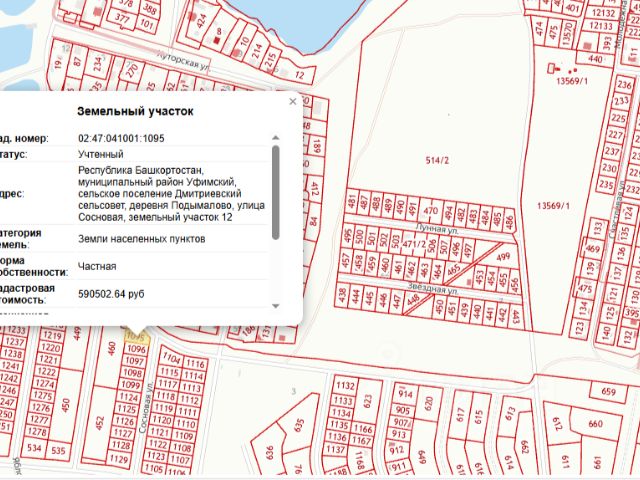
Task: Select parcel 450
Action: 65,405
